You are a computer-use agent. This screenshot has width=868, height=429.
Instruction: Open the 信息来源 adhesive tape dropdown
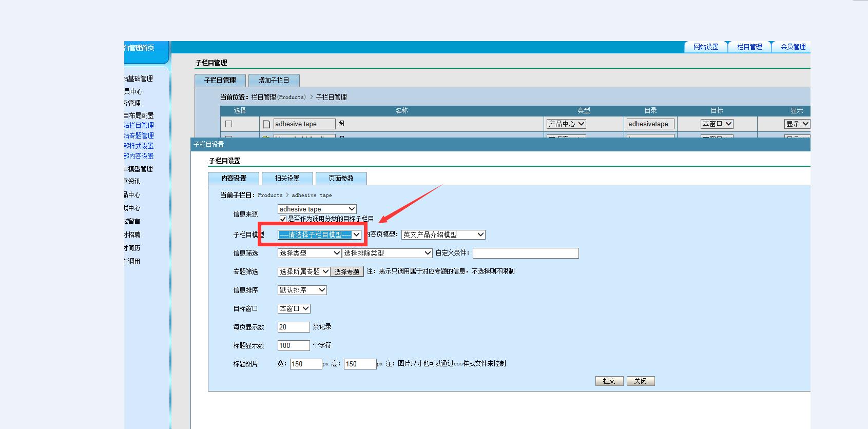[x=317, y=209]
